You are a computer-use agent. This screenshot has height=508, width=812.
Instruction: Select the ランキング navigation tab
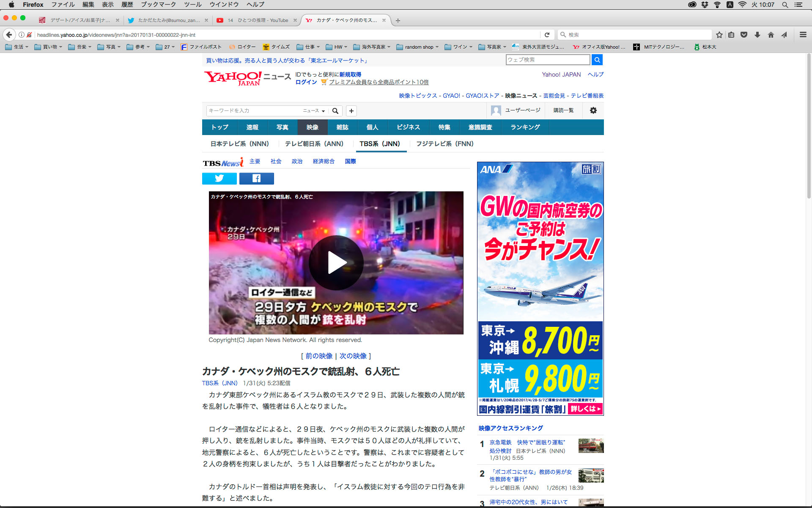pyautogui.click(x=525, y=127)
